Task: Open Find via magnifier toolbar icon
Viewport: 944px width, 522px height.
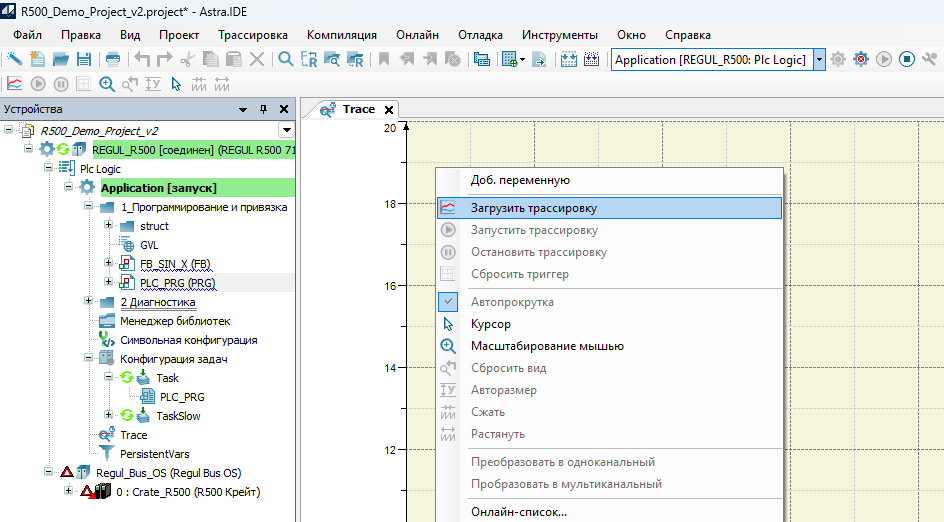Action: tap(286, 60)
